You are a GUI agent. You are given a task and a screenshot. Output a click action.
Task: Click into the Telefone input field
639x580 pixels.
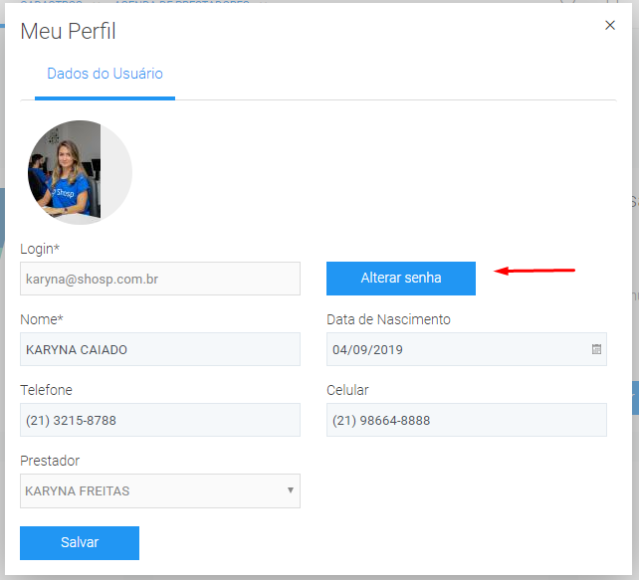[x=160, y=420]
